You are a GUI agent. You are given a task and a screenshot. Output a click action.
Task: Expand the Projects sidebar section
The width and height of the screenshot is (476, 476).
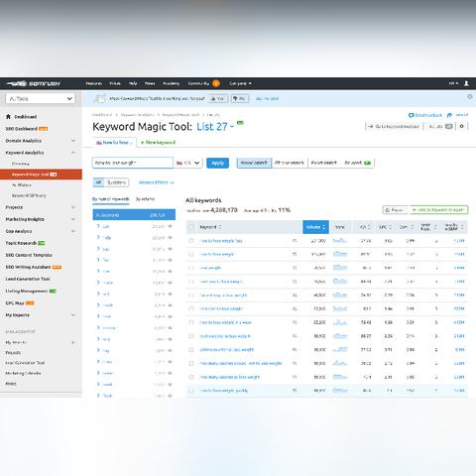[73, 207]
